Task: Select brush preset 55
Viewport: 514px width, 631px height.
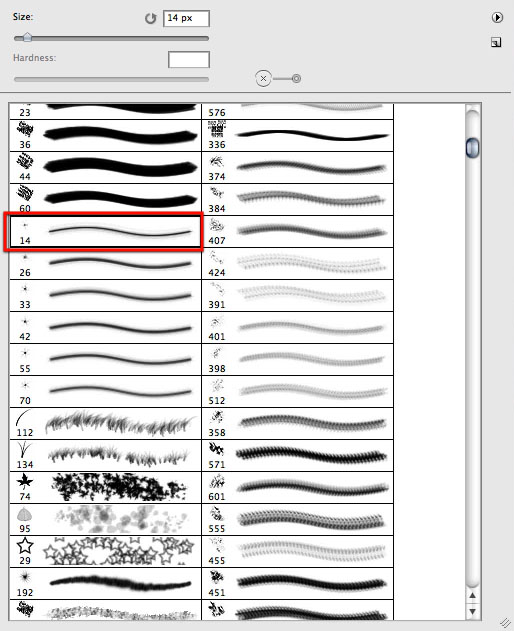Action: (x=105, y=359)
